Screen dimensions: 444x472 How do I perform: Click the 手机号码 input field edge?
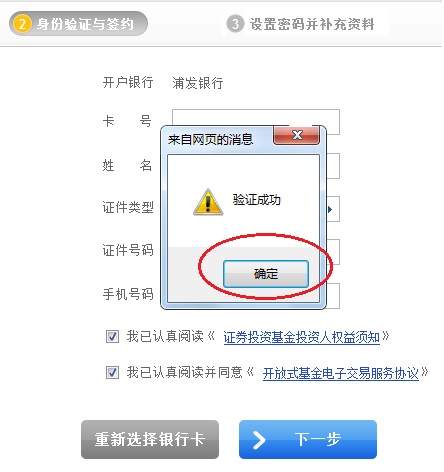point(333,296)
